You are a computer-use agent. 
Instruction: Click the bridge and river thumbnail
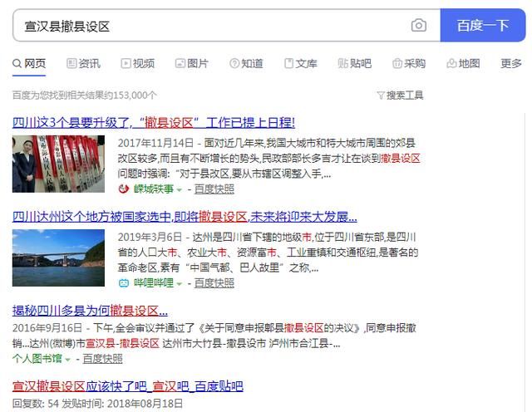[58, 257]
